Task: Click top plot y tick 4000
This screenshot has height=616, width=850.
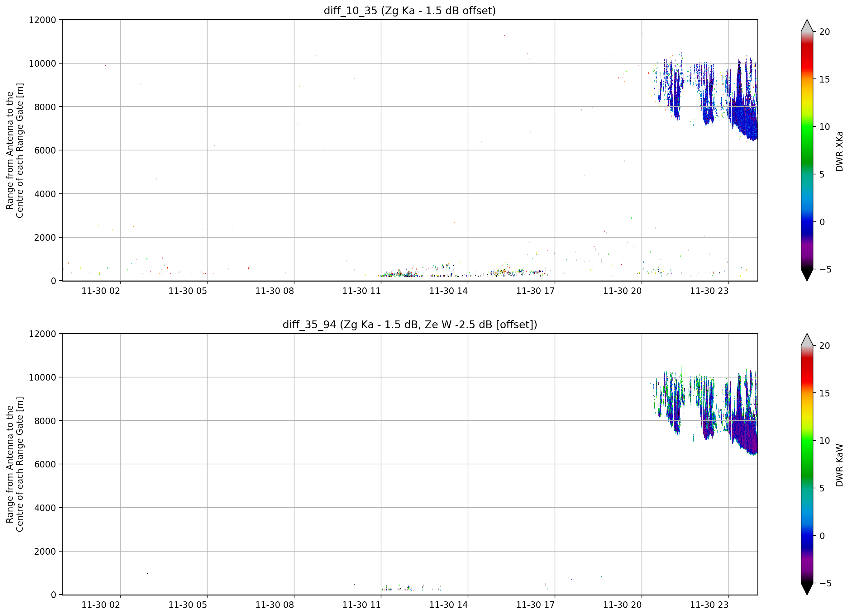Action: pos(45,194)
